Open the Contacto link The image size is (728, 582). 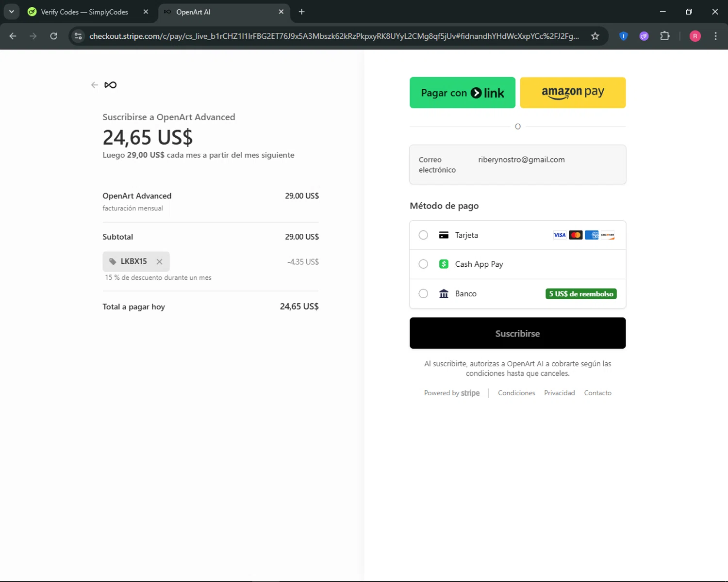[597, 393]
